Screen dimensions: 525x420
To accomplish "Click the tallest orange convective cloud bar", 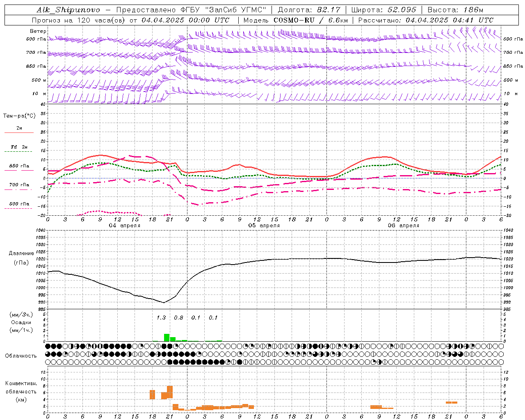I will 170,392.
